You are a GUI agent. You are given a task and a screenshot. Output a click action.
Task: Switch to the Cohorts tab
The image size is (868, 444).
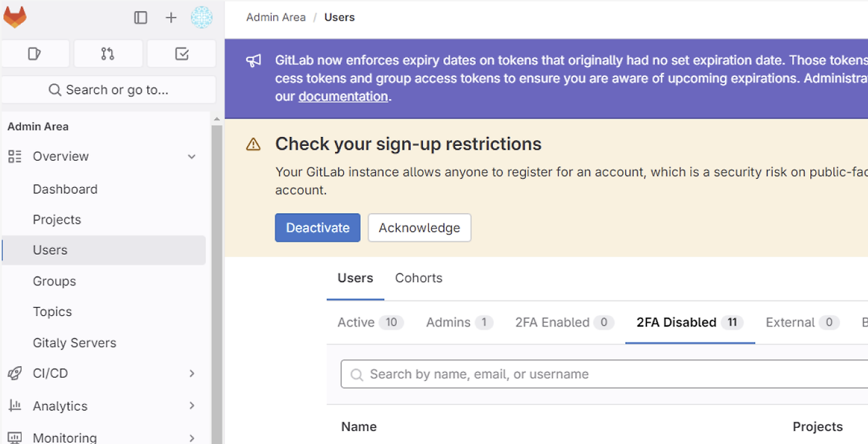coord(418,278)
